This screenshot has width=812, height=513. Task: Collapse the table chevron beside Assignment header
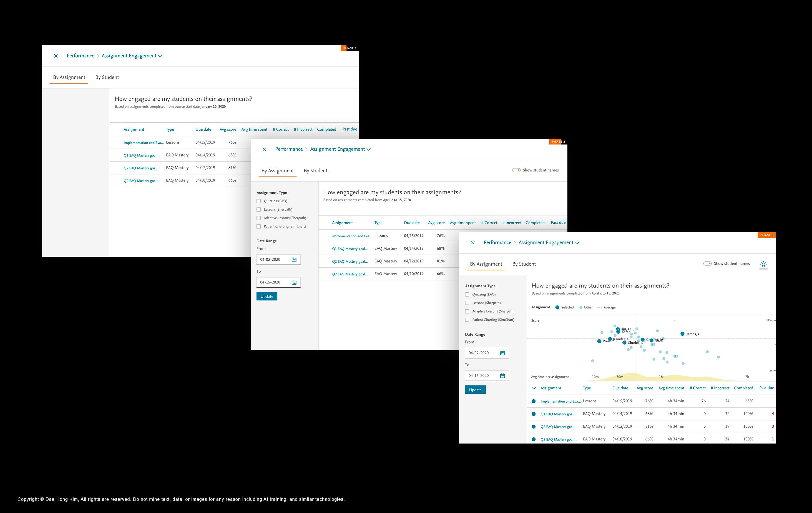pos(534,388)
